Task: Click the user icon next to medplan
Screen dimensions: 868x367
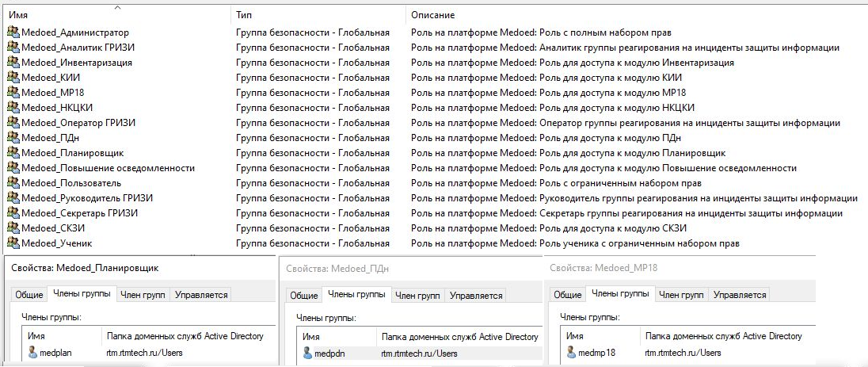Action: [33, 351]
